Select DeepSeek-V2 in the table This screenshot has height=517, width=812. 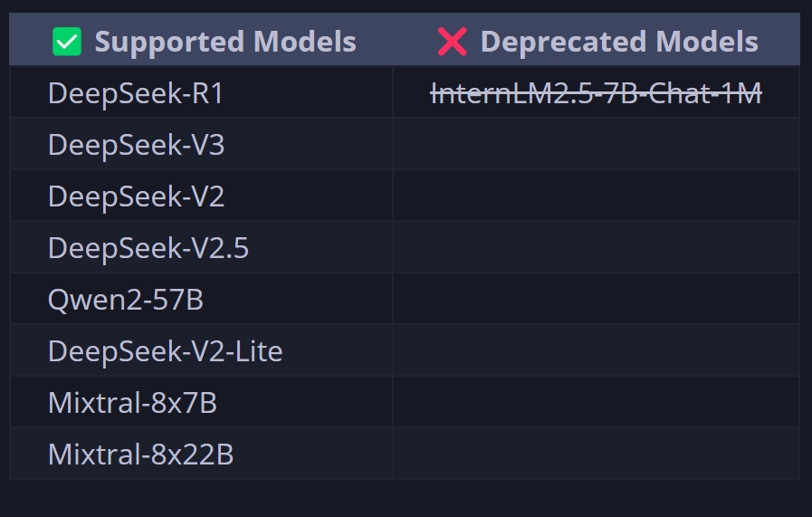[x=136, y=196]
